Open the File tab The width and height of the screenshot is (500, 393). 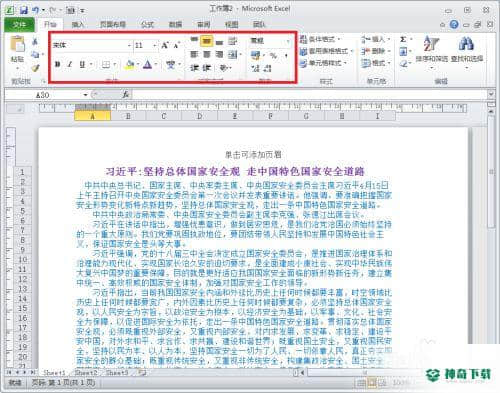(x=19, y=24)
